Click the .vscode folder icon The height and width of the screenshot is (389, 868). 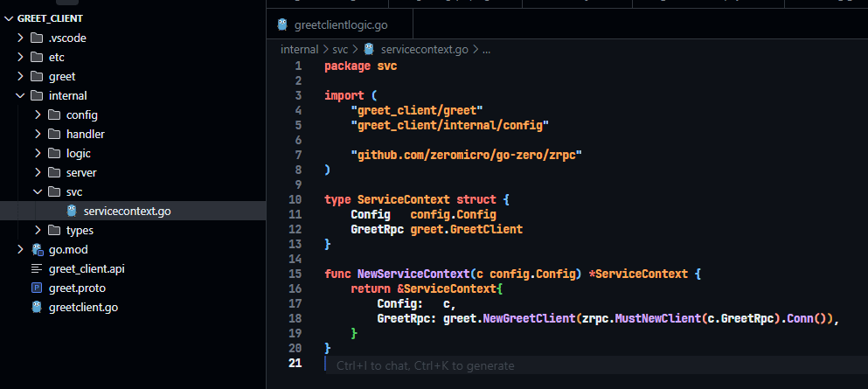37,38
